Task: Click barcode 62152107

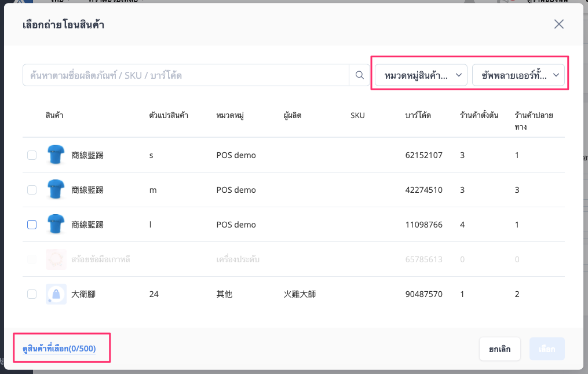Action: pyautogui.click(x=423, y=155)
